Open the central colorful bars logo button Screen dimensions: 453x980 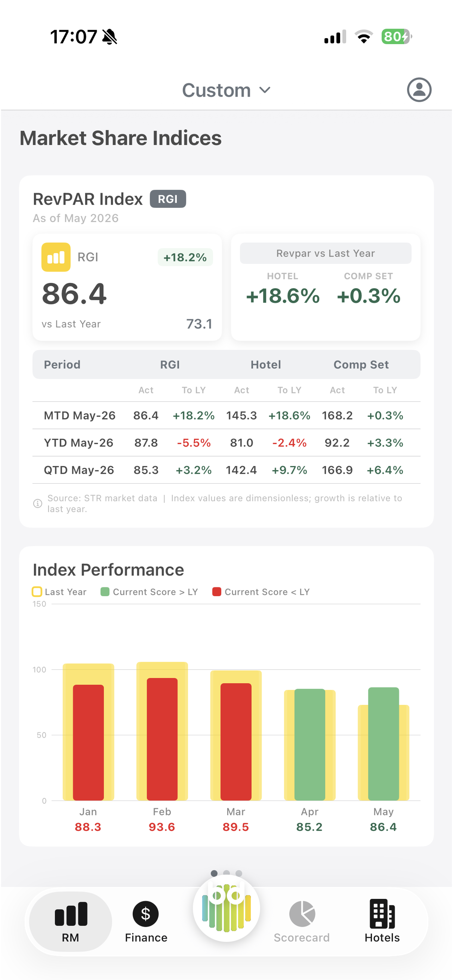(226, 908)
